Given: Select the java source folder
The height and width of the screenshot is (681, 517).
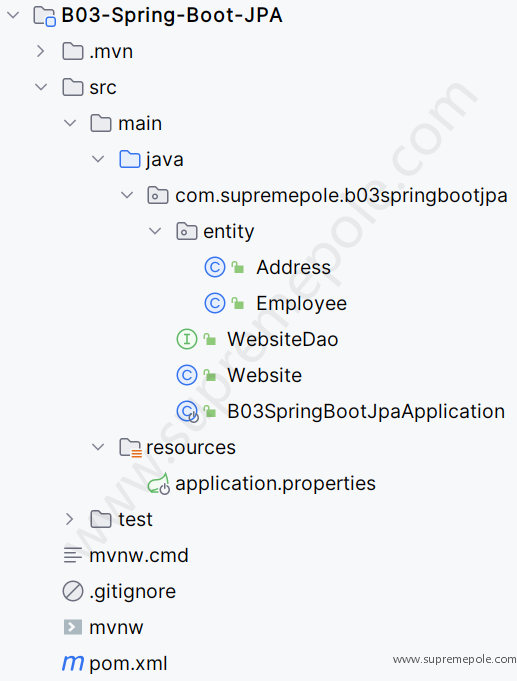Looking at the screenshot, I should 164,160.
